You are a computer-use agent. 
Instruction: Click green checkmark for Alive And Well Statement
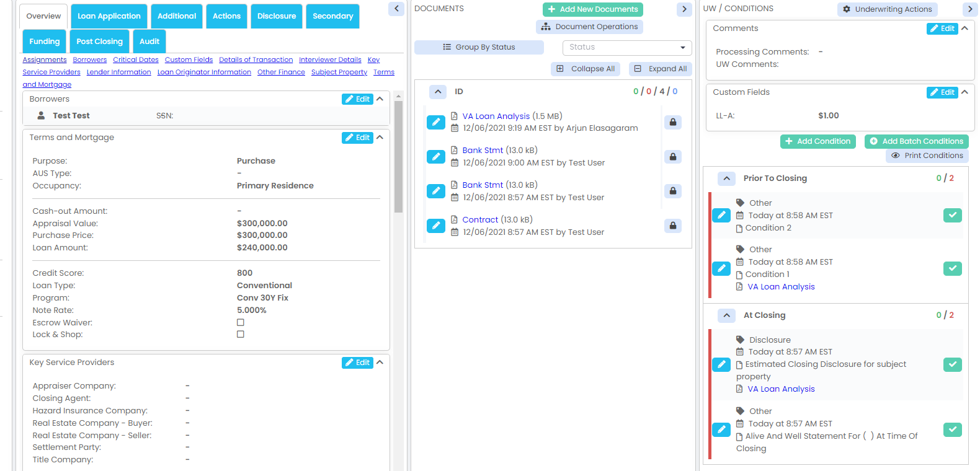tap(952, 429)
